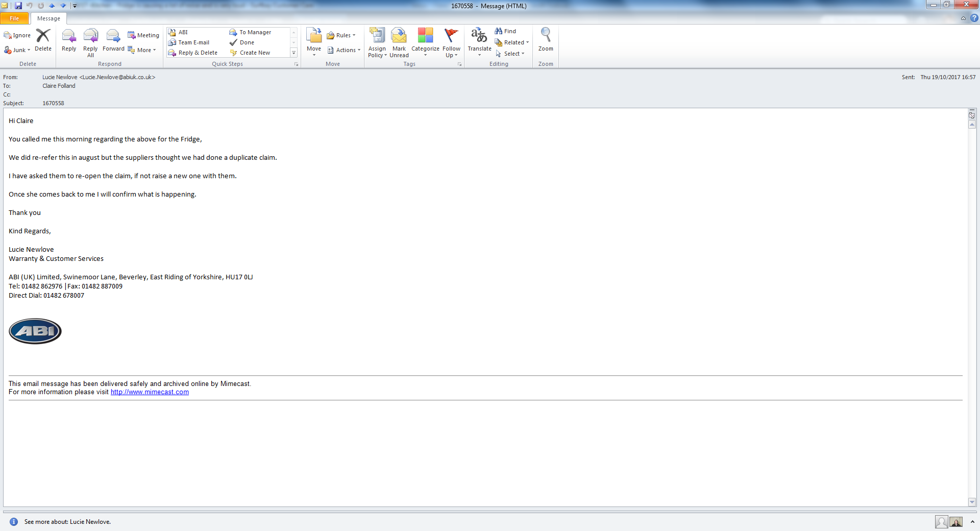Open Outlook Help via the question mark icon

point(974,18)
